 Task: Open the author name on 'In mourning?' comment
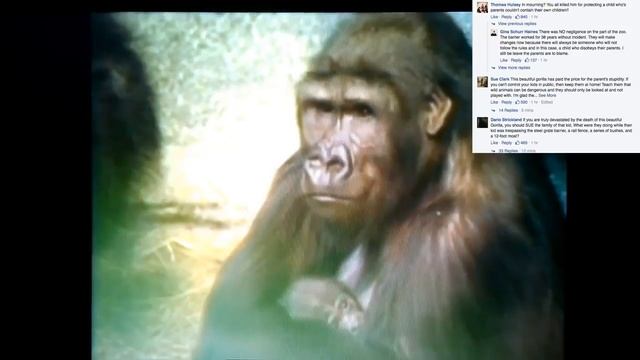[x=505, y=4]
